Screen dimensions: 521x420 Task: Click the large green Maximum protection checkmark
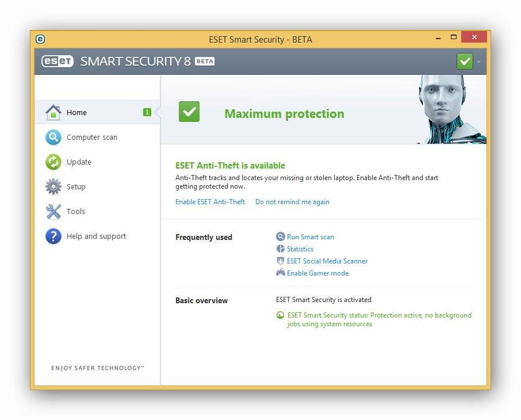189,112
